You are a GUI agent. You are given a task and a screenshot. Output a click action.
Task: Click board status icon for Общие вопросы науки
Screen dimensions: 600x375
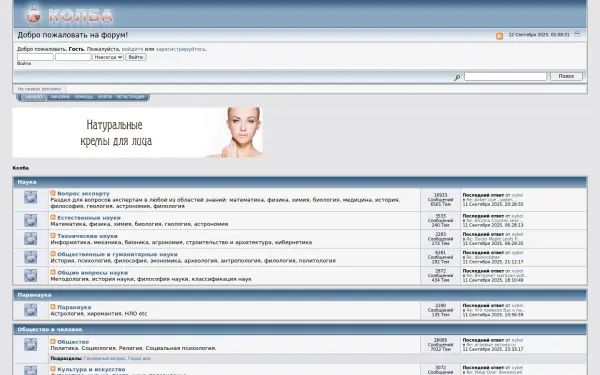click(x=31, y=276)
